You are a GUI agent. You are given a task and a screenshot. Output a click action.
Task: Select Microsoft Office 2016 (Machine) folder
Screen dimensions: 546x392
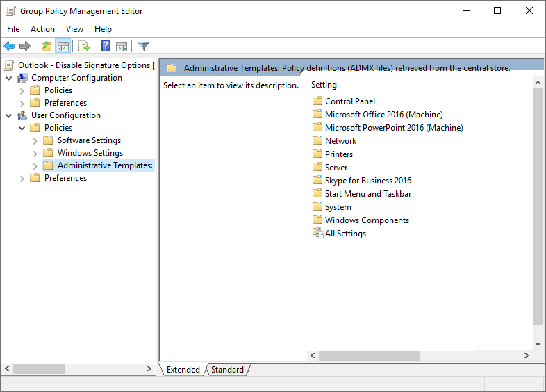[383, 115]
